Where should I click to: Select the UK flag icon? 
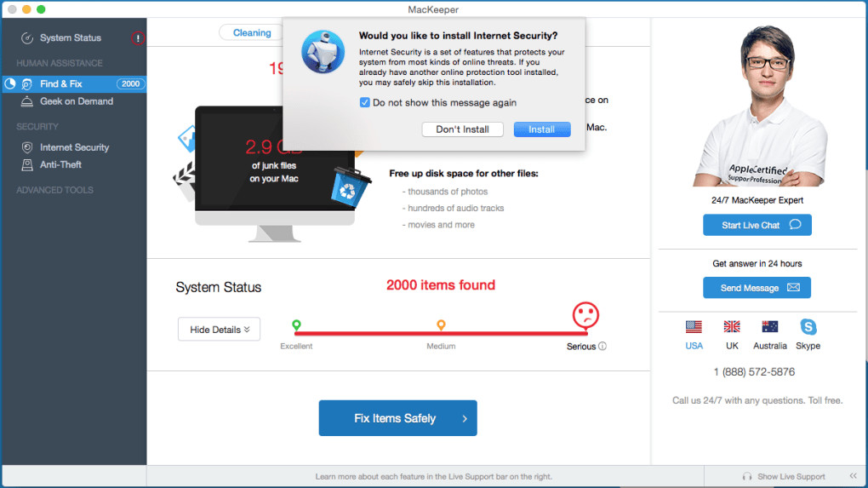pos(732,327)
